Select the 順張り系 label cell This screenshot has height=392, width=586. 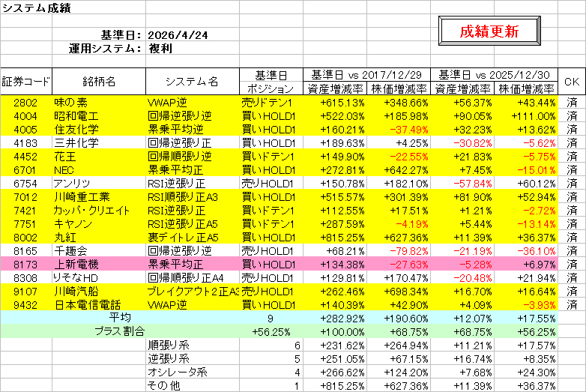193,345
